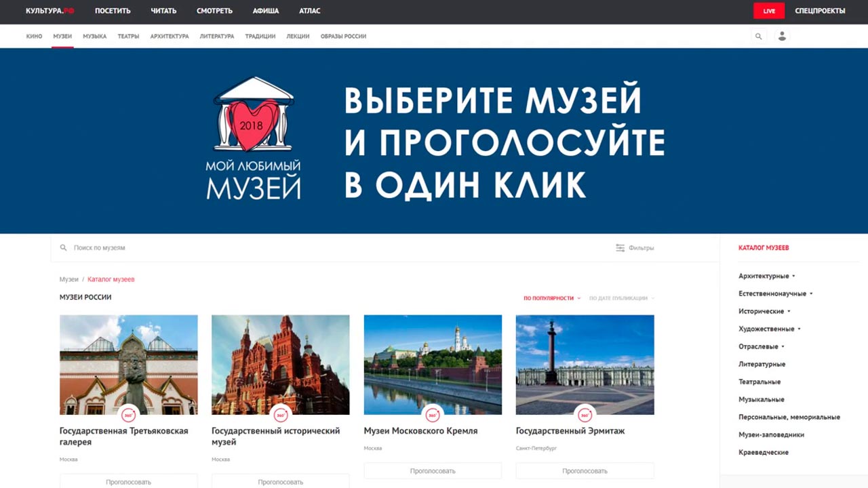
Task: Open the Музеи-заповедники catalog category
Action: [x=772, y=434]
